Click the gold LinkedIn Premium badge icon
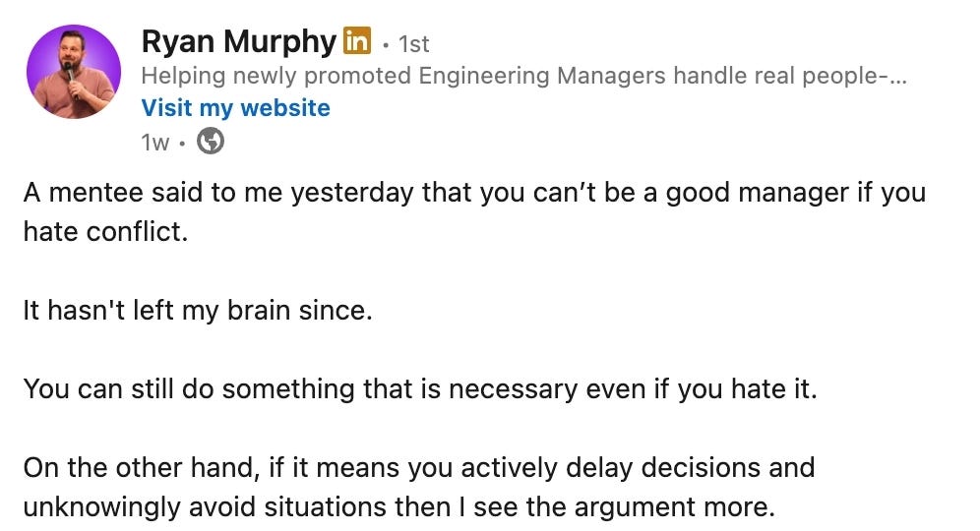 357,40
